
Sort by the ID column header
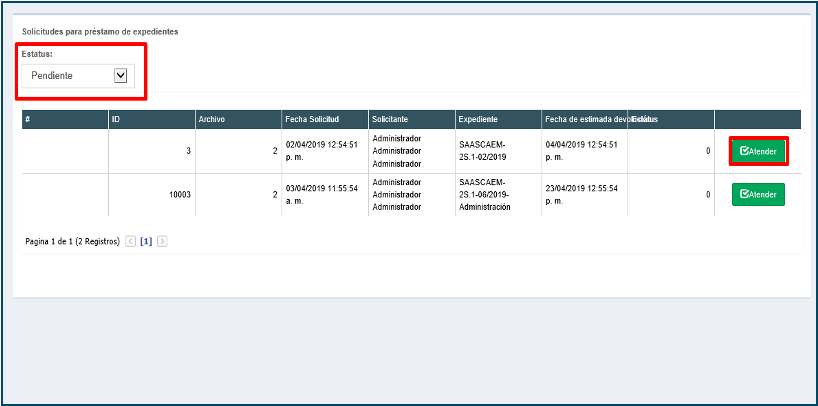tap(116, 119)
